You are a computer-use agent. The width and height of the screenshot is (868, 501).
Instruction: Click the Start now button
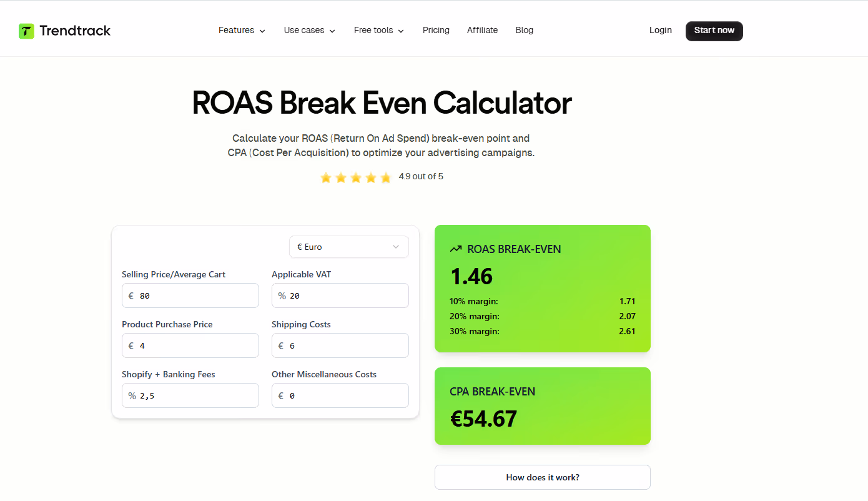pos(714,31)
